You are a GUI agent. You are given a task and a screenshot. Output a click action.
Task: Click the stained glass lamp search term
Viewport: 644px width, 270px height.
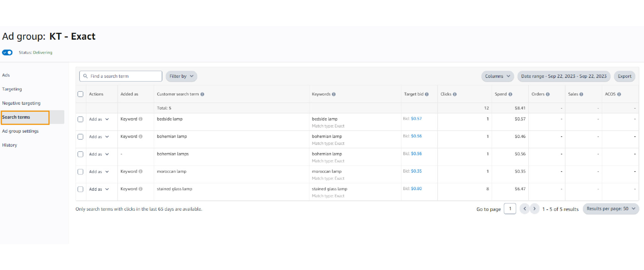pos(175,189)
